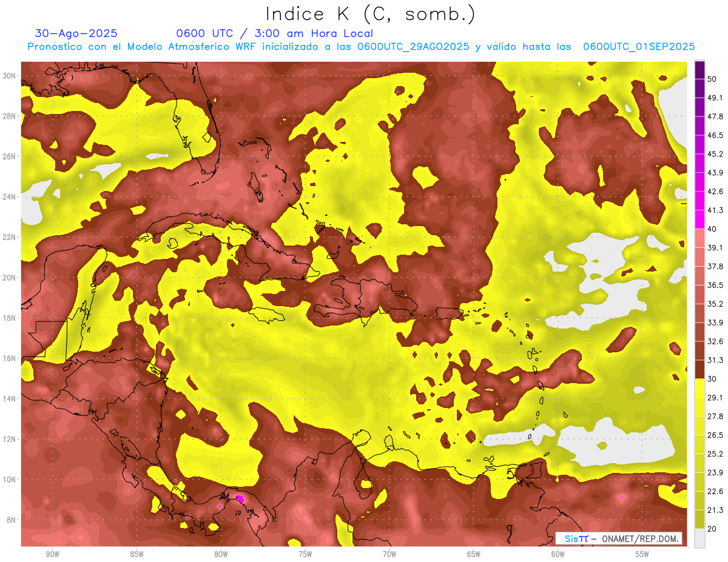728x562 pixels.
Task: Click the 18N latitude label
Action: 10,318
